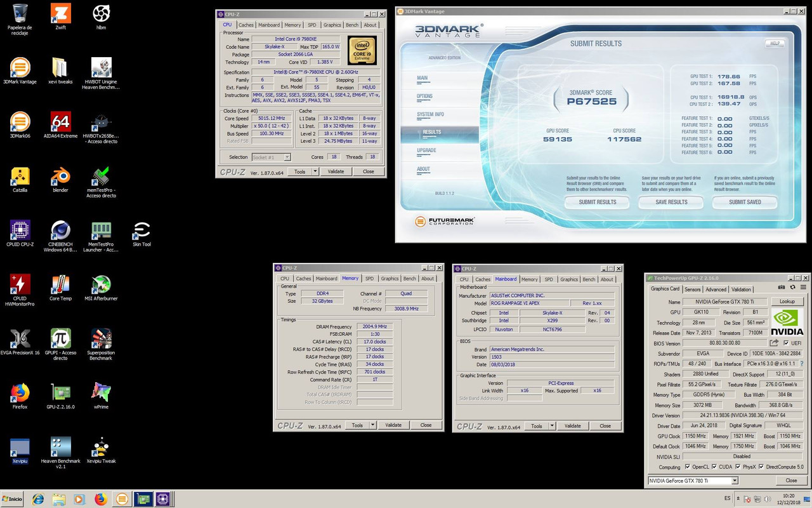Click the SAVE RESULTS button

pos(671,202)
